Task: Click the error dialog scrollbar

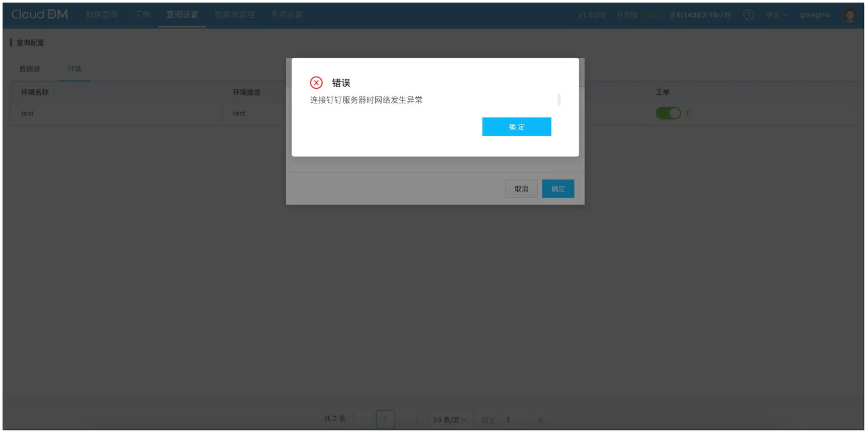Action: click(x=559, y=100)
